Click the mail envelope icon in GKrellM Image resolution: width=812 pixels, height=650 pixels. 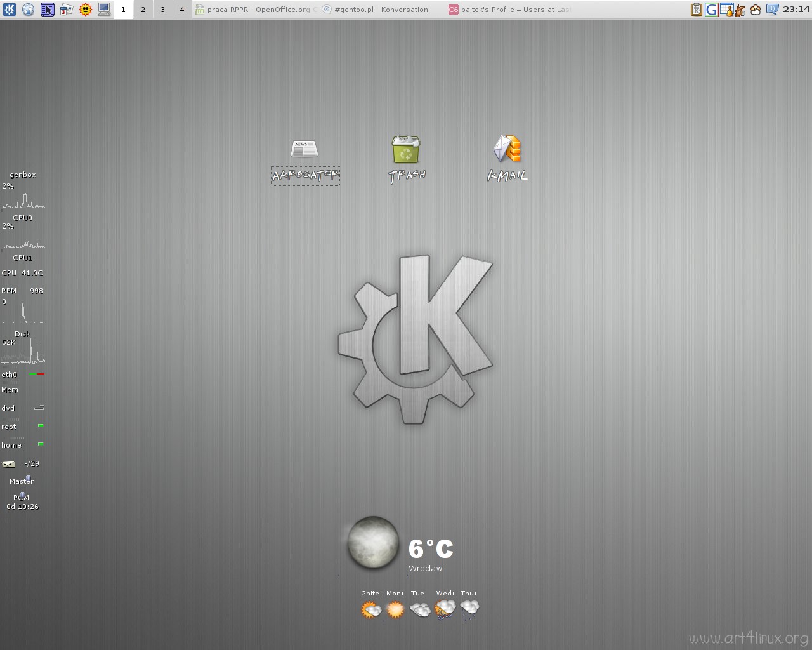click(x=9, y=464)
